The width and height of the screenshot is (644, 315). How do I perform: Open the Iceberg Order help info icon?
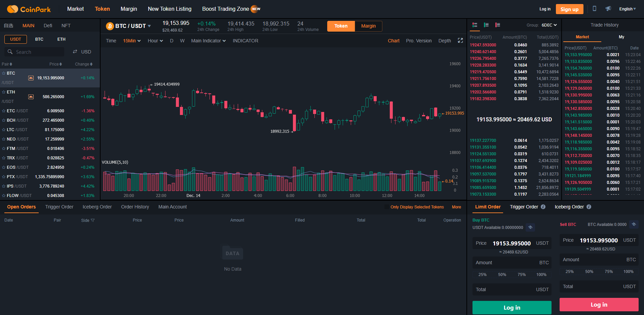point(589,207)
